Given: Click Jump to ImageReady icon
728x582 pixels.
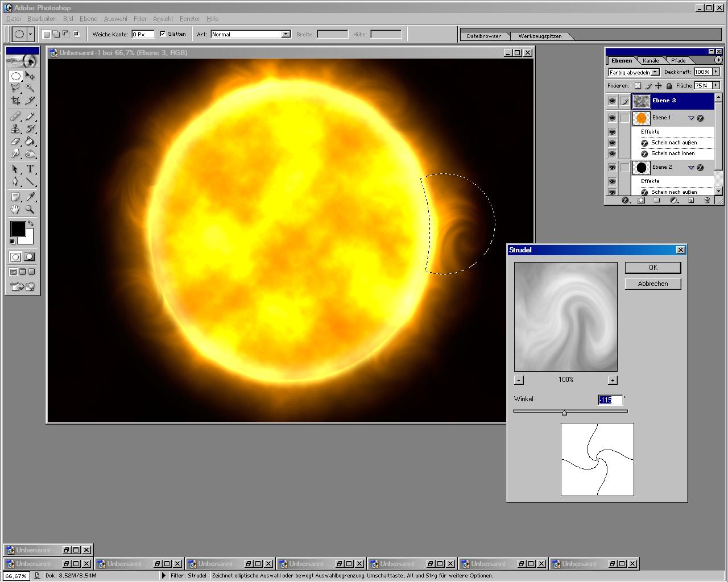Looking at the screenshot, I should [23, 287].
